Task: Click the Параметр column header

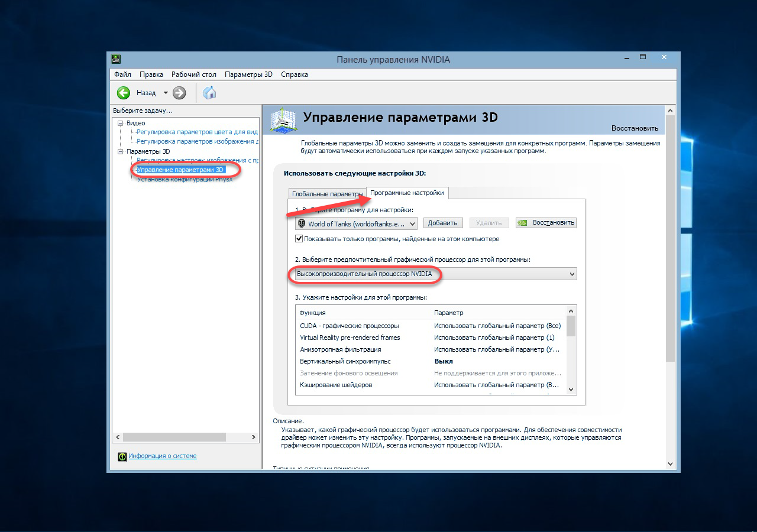Action: (x=449, y=313)
